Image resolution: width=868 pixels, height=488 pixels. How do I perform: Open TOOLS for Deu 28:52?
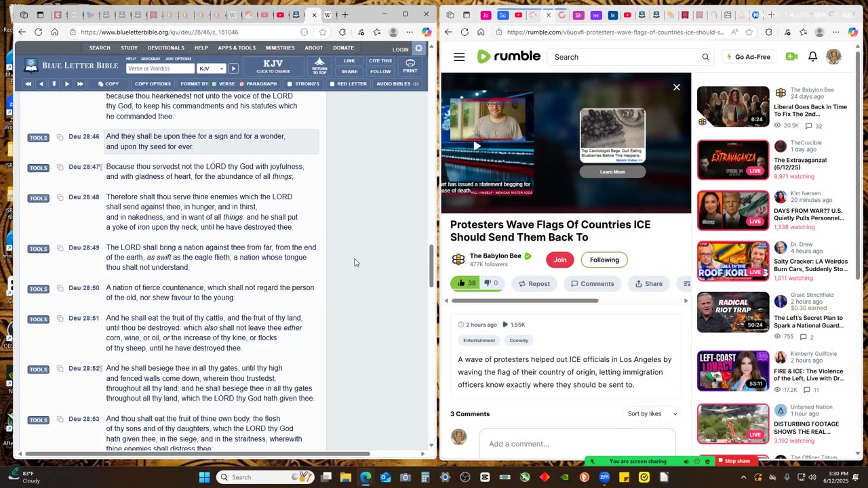38,369
